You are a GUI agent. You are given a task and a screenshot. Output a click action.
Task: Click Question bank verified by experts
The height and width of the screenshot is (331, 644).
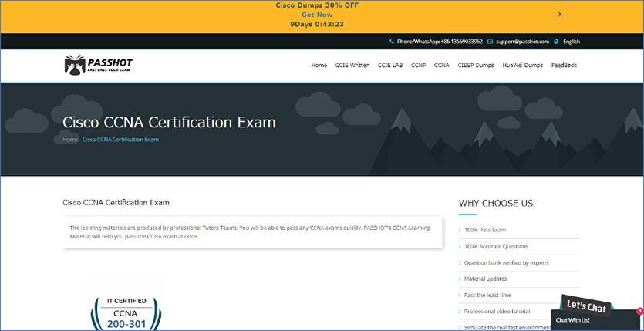507,263
